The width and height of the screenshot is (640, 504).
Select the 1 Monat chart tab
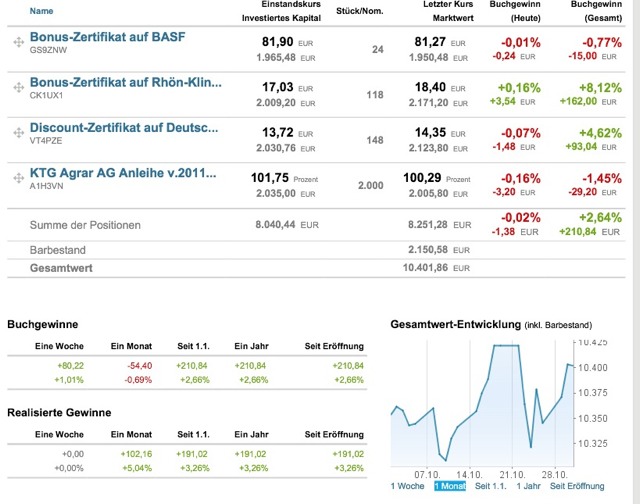(451, 486)
